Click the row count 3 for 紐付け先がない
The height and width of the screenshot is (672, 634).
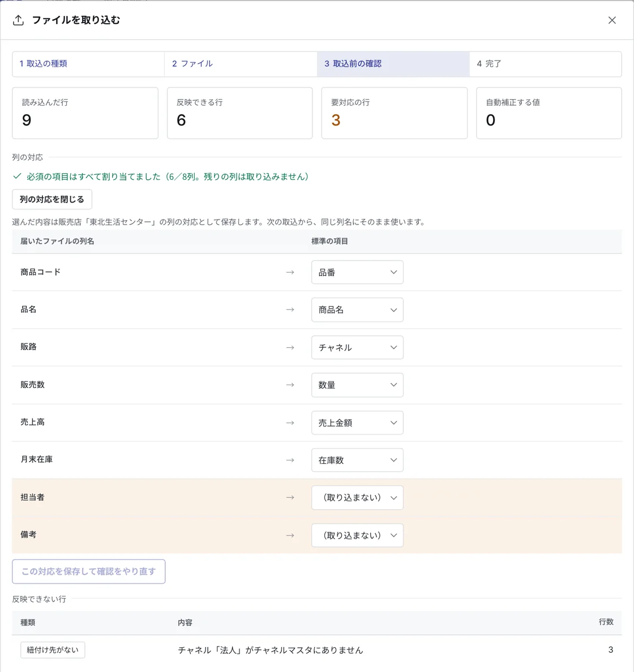pyautogui.click(x=611, y=650)
